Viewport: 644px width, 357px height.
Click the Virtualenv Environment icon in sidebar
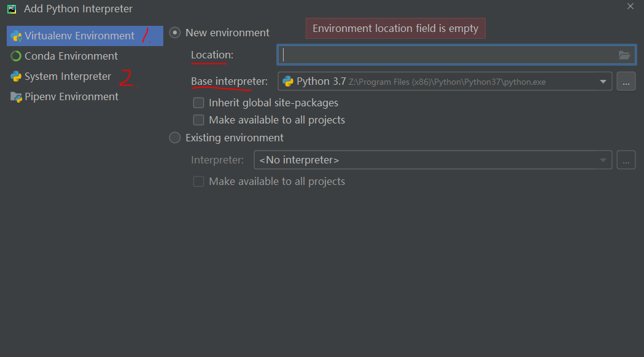[14, 35]
